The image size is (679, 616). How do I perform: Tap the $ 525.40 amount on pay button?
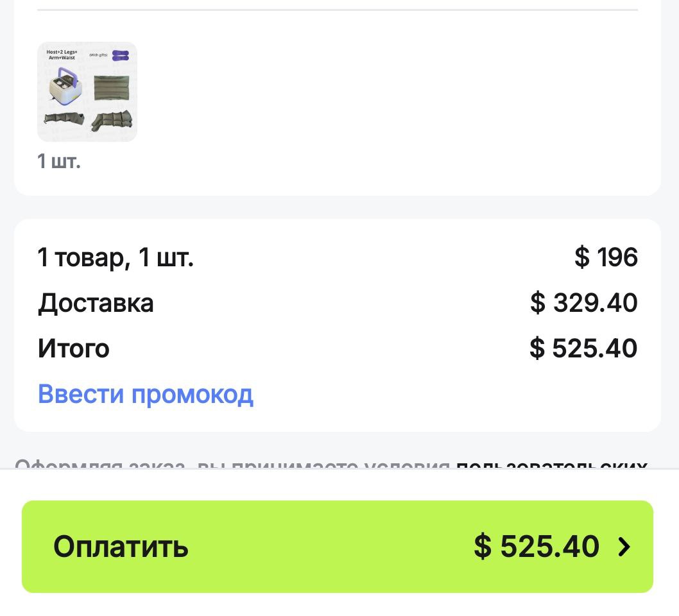[x=537, y=546]
